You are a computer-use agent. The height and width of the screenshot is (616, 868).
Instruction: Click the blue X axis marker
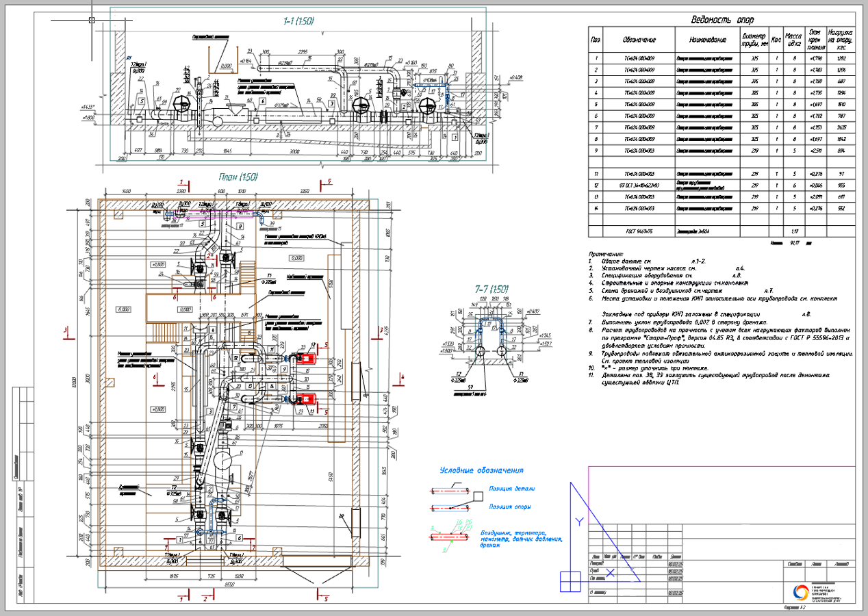(611, 572)
